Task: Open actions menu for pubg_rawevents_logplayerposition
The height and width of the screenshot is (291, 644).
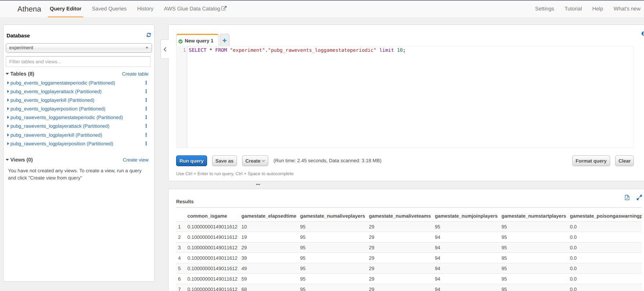Action: coord(146,144)
